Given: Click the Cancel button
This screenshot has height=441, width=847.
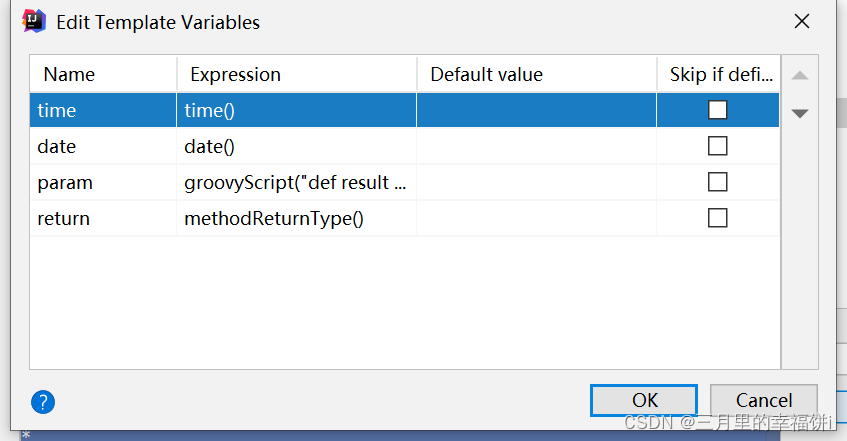Looking at the screenshot, I should (764, 401).
